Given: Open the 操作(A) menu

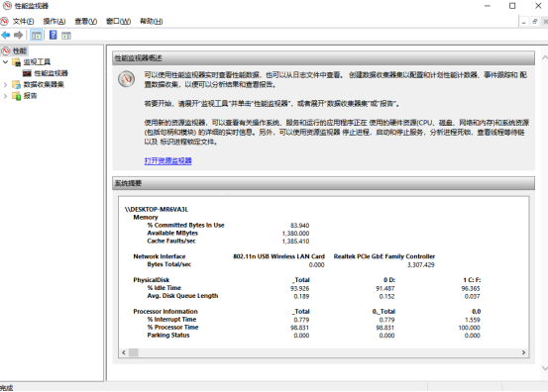Looking at the screenshot, I should (x=55, y=22).
